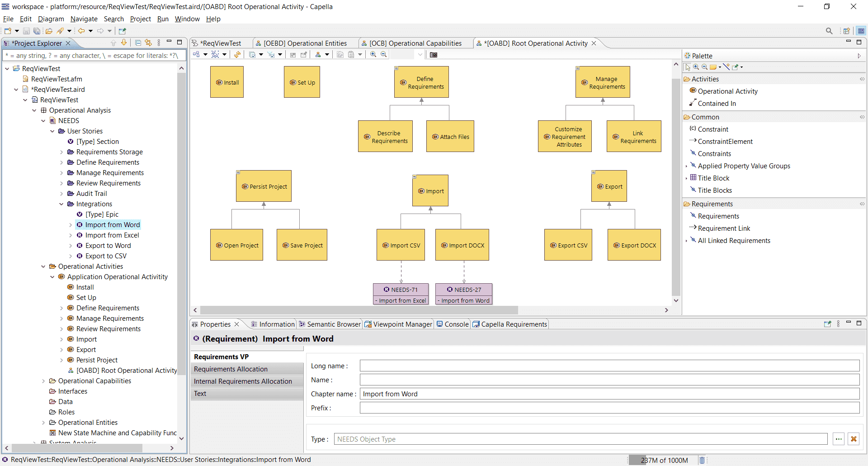This screenshot has height=466, width=868.
Task: Click the Save toolbar icon
Action: point(26,31)
